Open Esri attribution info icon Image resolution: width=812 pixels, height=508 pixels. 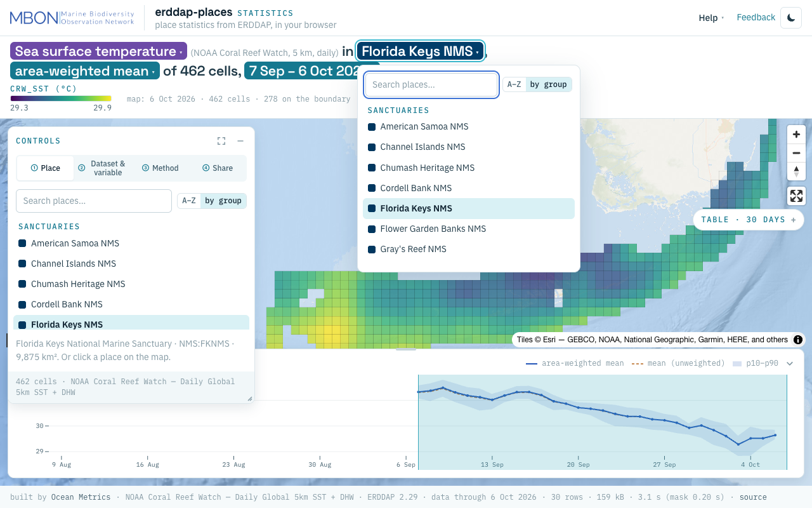pyautogui.click(x=798, y=340)
